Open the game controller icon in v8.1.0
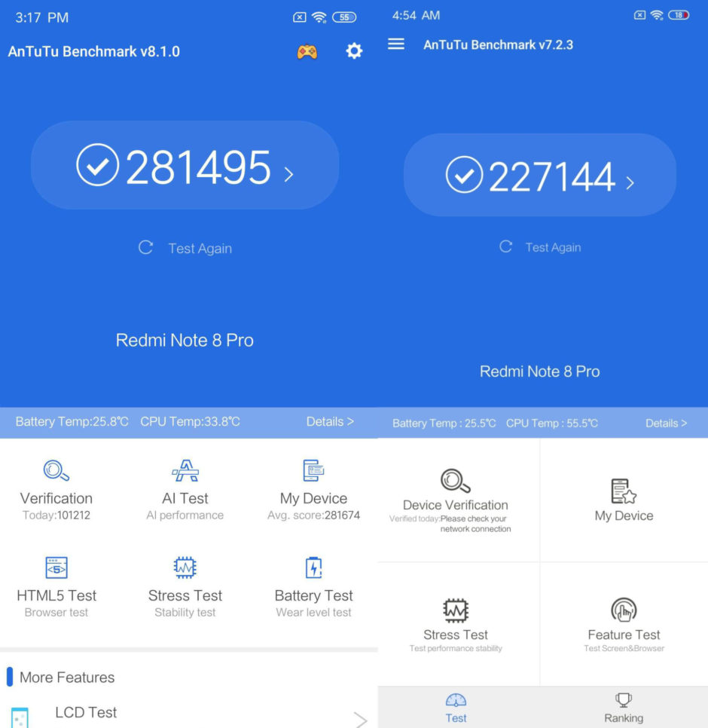The height and width of the screenshot is (728, 708). [x=307, y=51]
